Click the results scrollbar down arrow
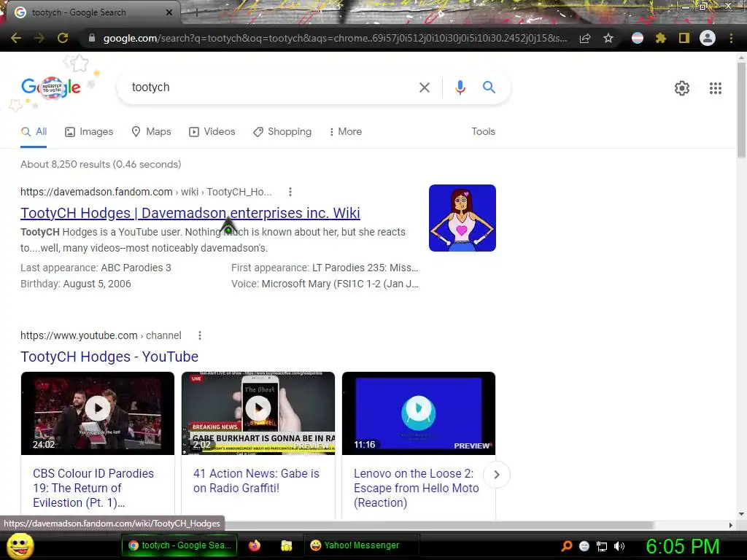Image resolution: width=747 pixels, height=560 pixels. tap(741, 514)
